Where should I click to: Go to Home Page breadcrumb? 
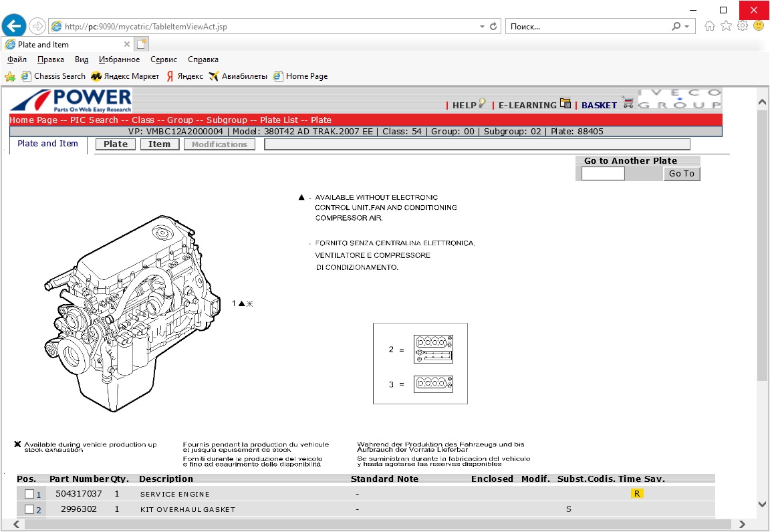click(33, 120)
